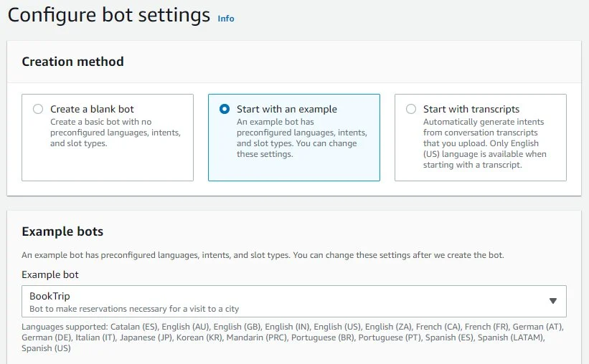Image resolution: width=589 pixels, height=364 pixels.
Task: Click empty area inside the blank bot card
Action: point(108,165)
